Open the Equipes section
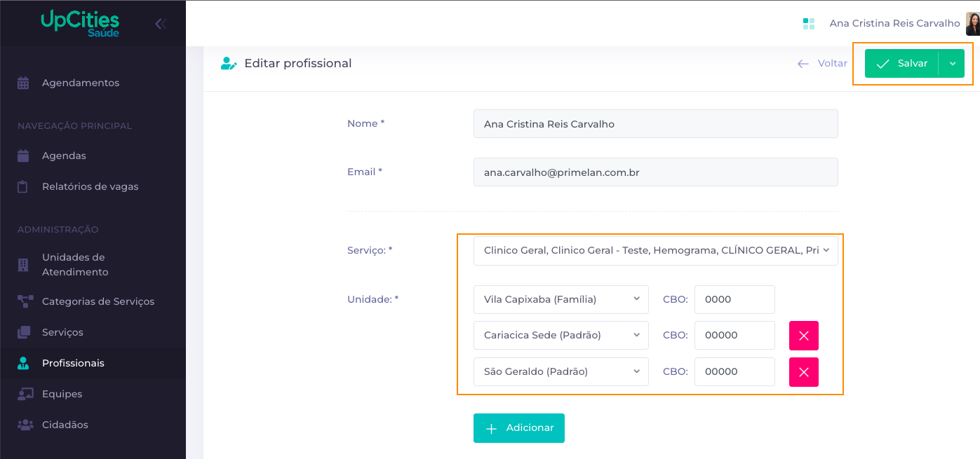 pyautogui.click(x=93, y=394)
